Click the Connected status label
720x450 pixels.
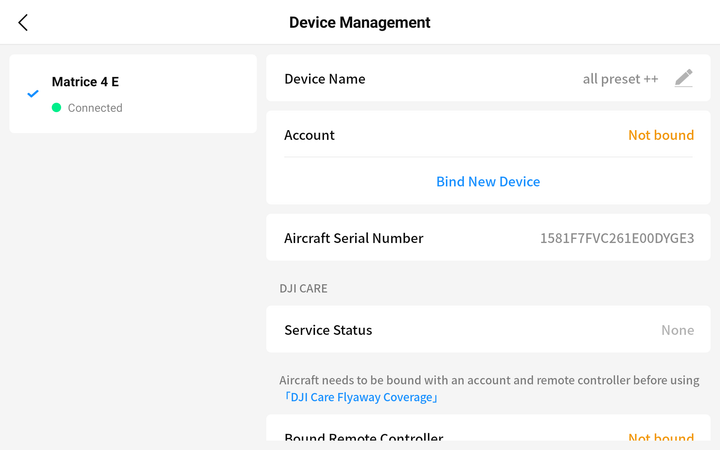tap(95, 108)
